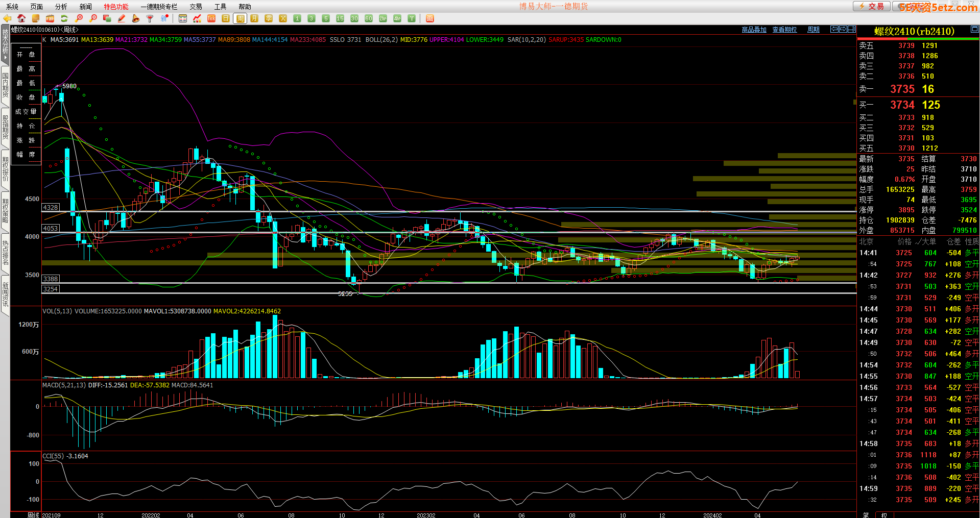Switch to 30-minute period
Screen dimensions: 980x518
pos(354,18)
